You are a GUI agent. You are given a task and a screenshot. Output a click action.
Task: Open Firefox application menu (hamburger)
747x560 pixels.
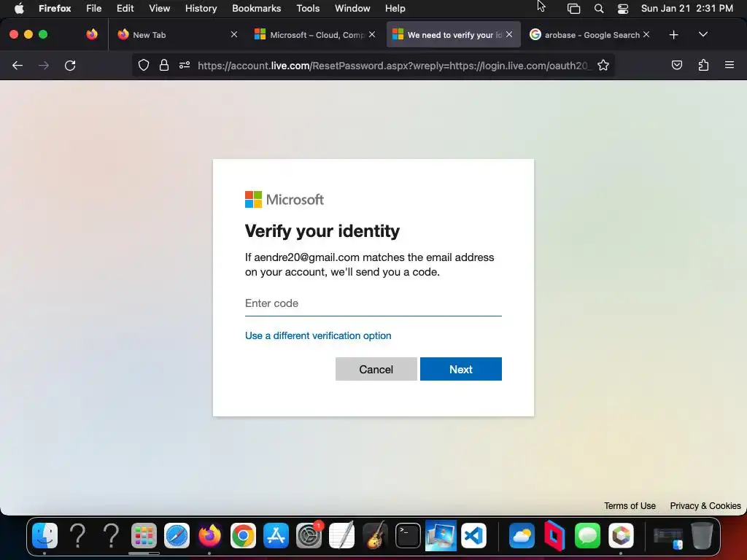(729, 65)
